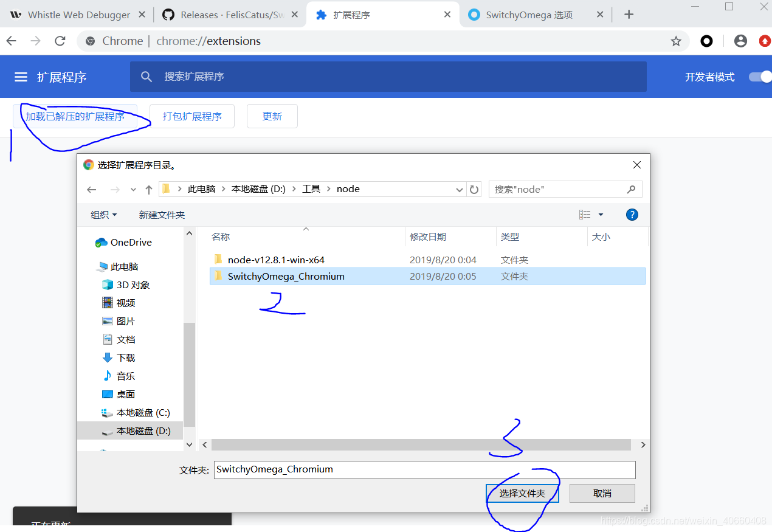The height and width of the screenshot is (532, 772).
Task: Select the SwitchyOmega_Chromium folder row
Action: 427,276
